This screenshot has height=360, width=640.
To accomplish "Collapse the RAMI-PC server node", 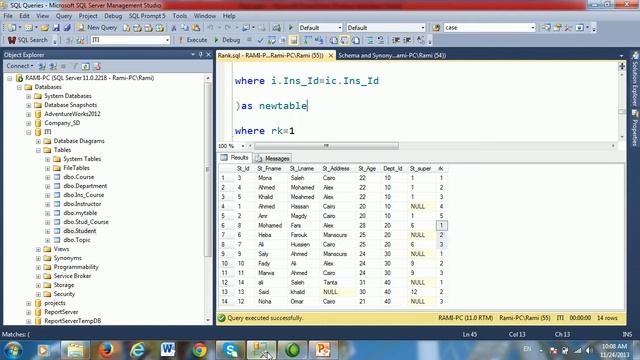I will pos(10,78).
